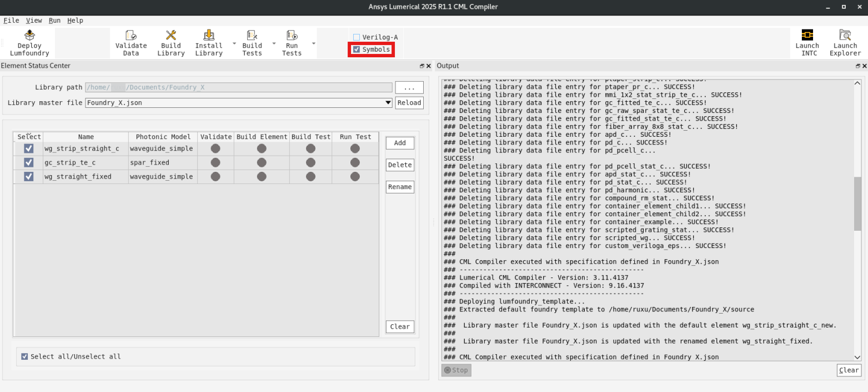
Task: Click Validate status dot for gc_strip_te_c
Action: coord(215,162)
